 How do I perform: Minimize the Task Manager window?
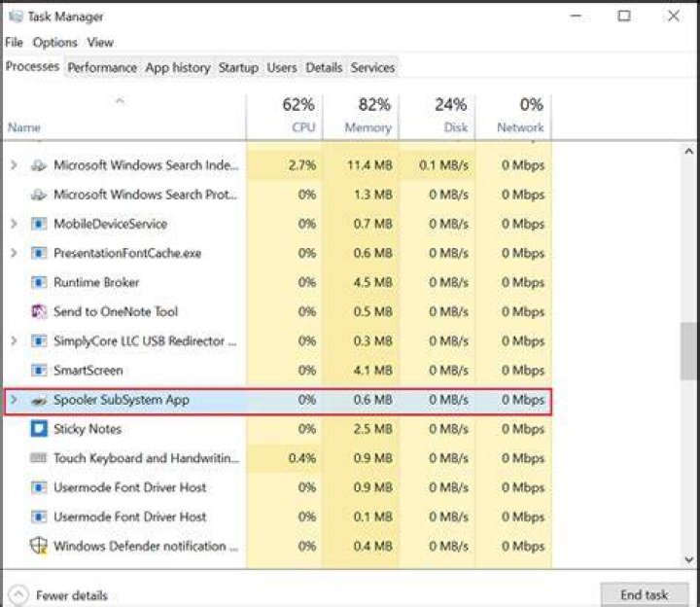click(x=577, y=17)
